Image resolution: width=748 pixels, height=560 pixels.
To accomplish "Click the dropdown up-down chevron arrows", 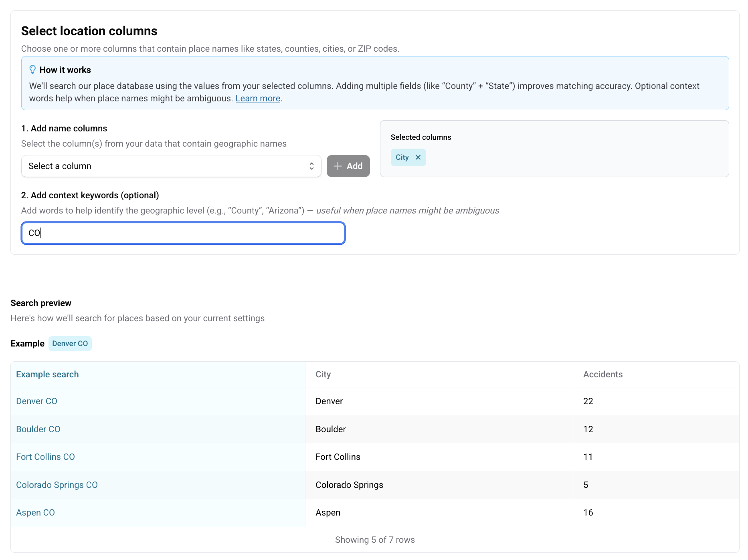I will tap(311, 166).
